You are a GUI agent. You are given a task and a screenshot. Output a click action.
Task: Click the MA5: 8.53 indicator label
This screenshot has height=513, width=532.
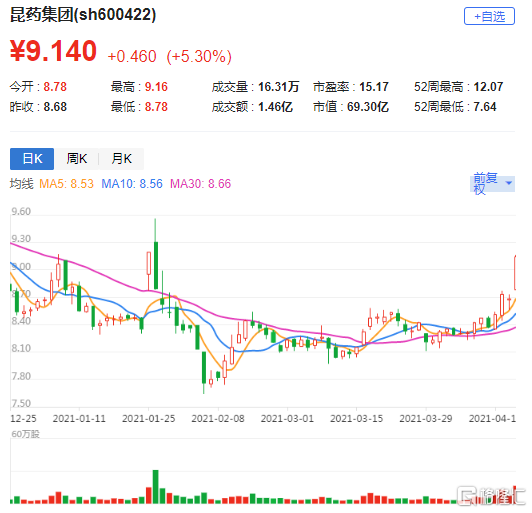(66, 184)
